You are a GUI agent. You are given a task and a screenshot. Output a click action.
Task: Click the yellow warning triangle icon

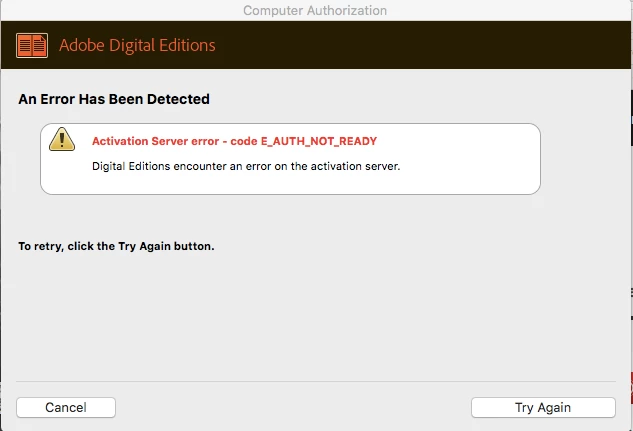click(62, 139)
